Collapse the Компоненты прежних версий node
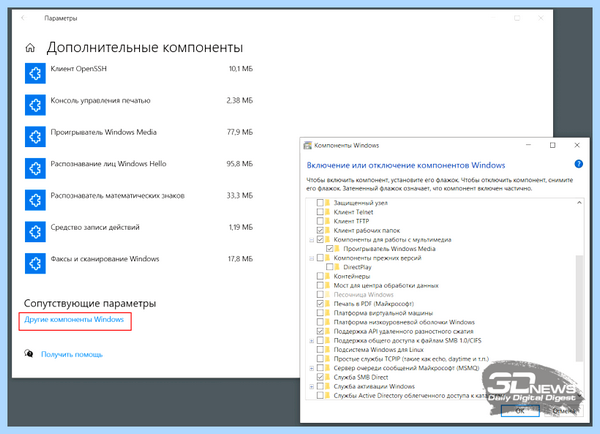Viewport: 600px width, 434px height. pyautogui.click(x=311, y=258)
